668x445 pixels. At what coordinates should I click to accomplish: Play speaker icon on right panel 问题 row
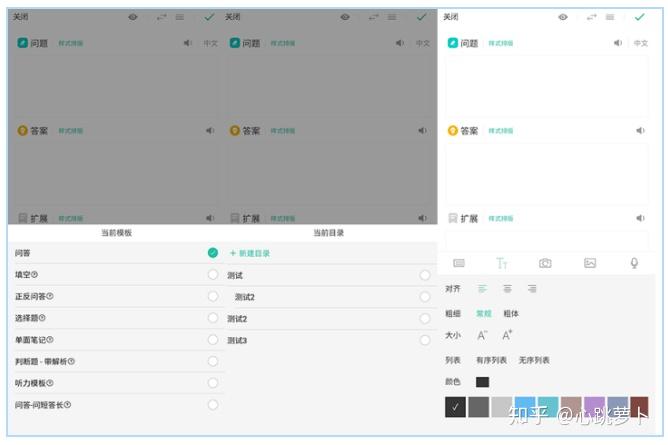618,43
